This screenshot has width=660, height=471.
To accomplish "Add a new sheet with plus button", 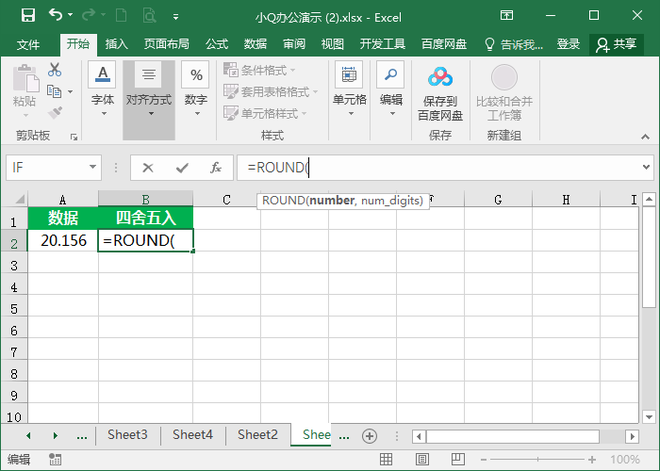I will pos(370,436).
